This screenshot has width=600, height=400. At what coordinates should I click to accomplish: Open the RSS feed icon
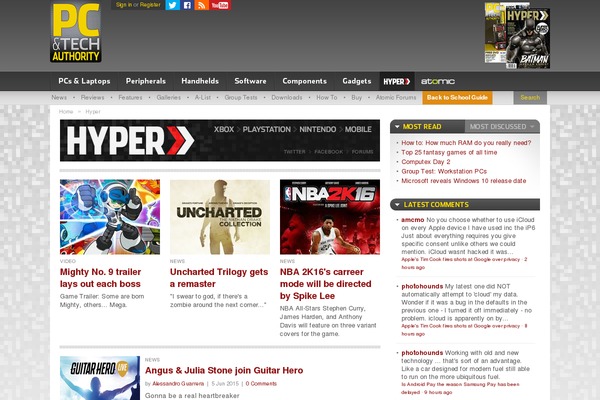(202, 5)
